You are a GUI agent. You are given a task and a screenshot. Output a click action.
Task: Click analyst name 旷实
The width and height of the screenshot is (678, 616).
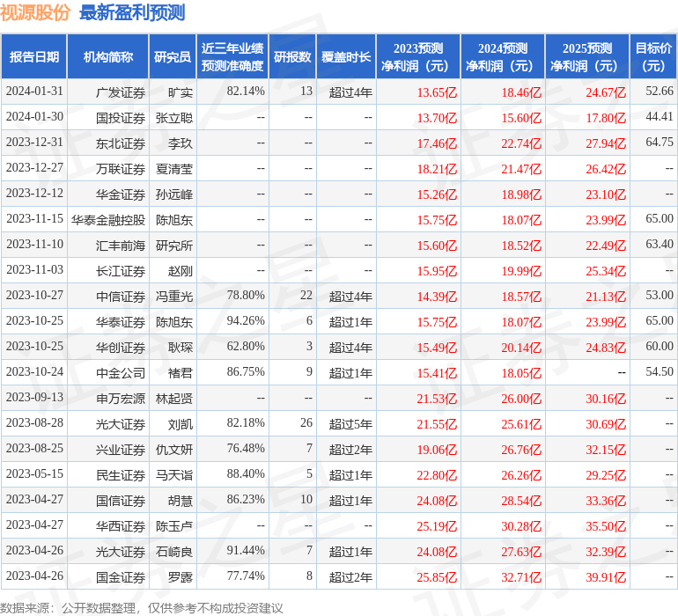[180, 92]
